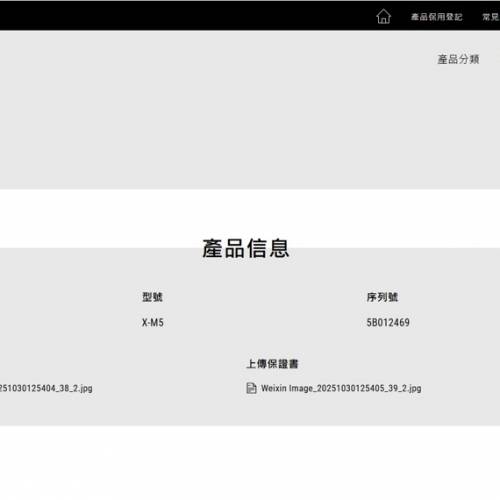
Task: Go to home via house icon
Action: pos(383,16)
